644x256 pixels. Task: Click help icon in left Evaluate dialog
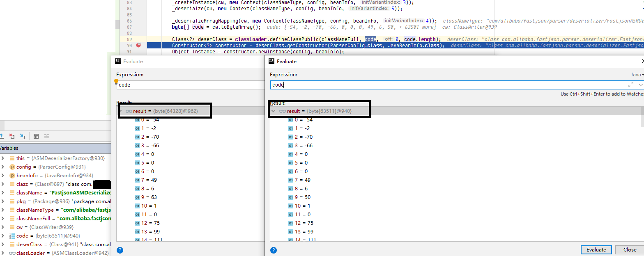(x=120, y=250)
